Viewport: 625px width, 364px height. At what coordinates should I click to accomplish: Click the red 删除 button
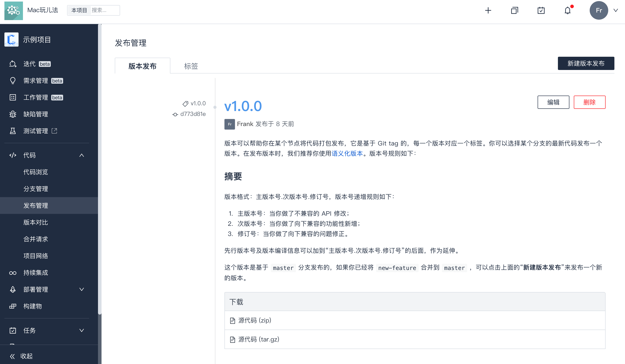pos(589,102)
